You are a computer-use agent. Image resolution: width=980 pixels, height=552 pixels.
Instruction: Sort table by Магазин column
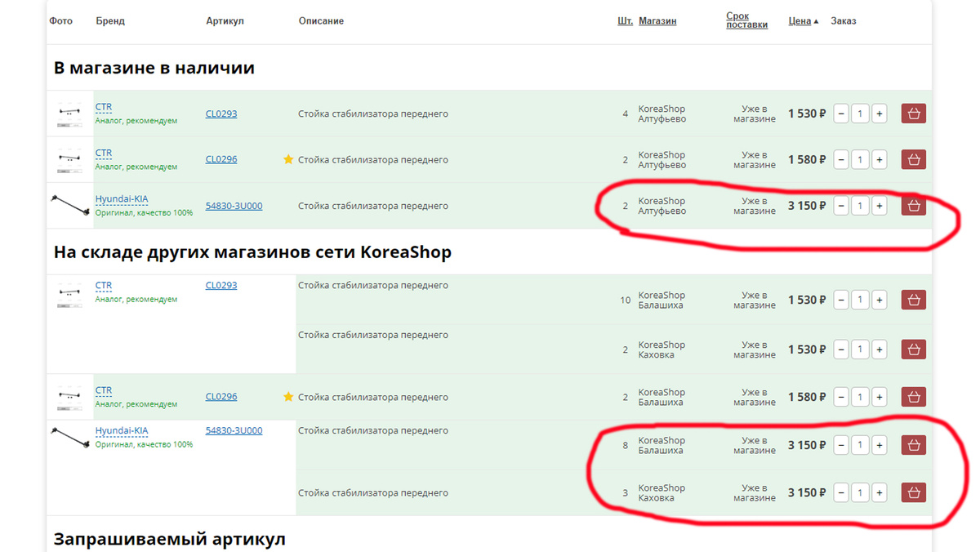[x=657, y=21]
